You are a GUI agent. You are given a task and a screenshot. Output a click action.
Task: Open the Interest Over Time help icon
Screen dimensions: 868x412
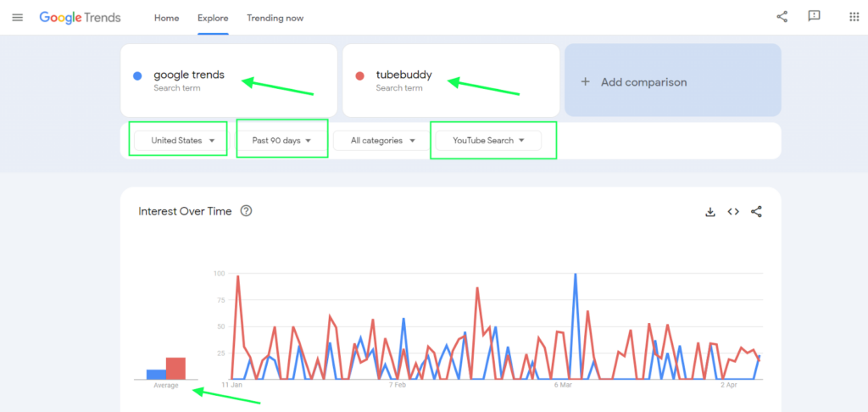pyautogui.click(x=246, y=211)
